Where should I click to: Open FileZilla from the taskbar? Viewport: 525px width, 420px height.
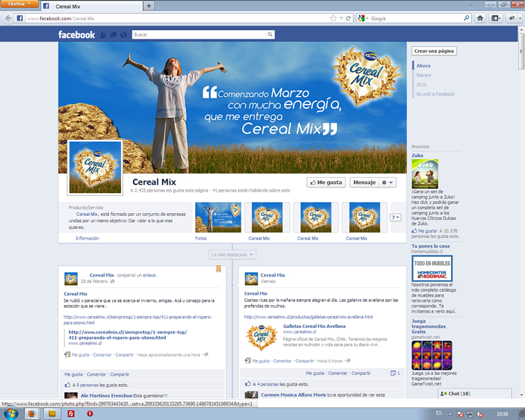[x=71, y=414]
